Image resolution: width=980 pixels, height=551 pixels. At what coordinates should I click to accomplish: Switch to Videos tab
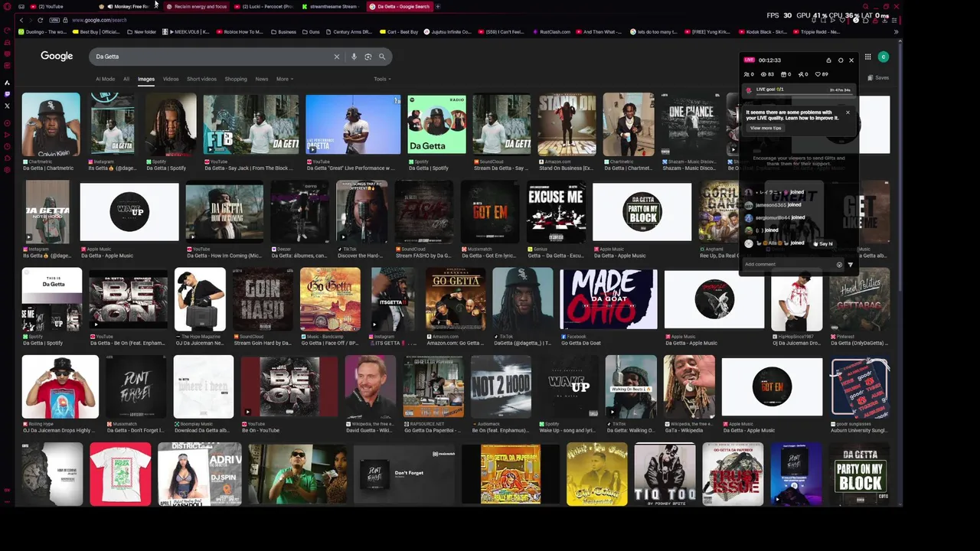coord(171,79)
